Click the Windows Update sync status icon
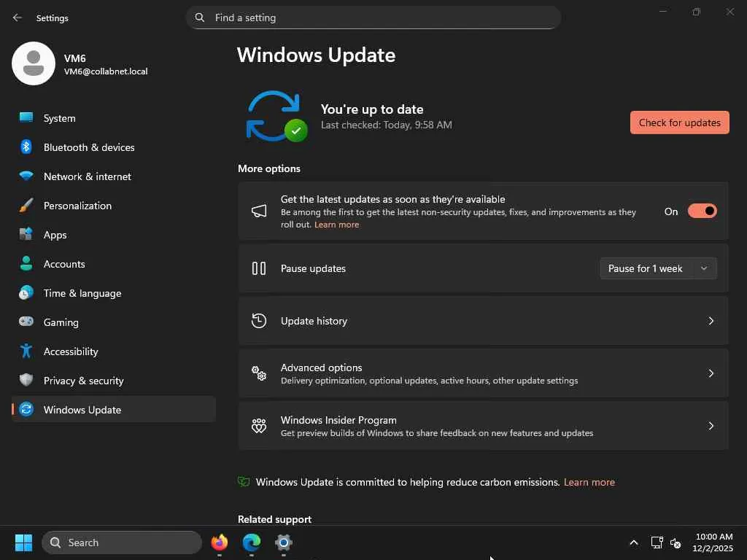This screenshot has height=560, width=747. coord(275,117)
